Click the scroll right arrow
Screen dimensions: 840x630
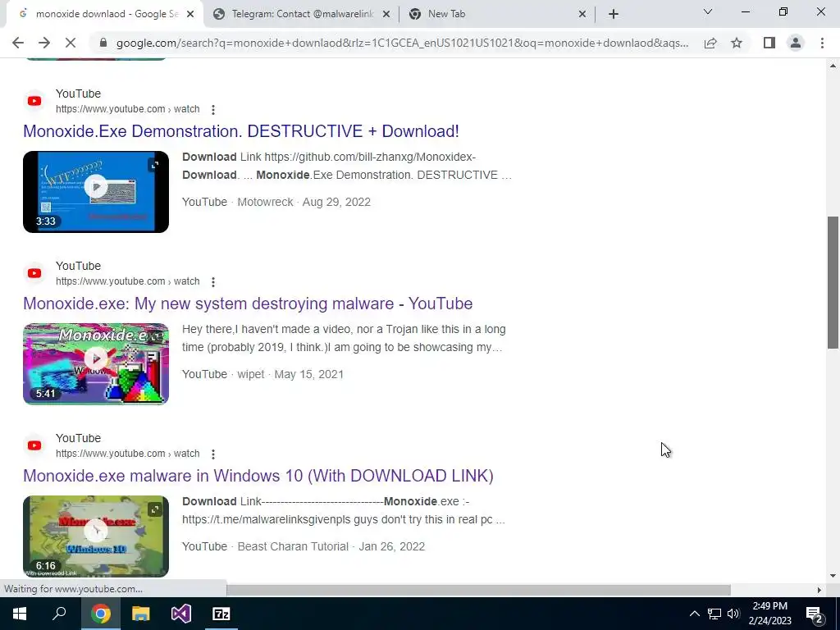[x=819, y=590]
